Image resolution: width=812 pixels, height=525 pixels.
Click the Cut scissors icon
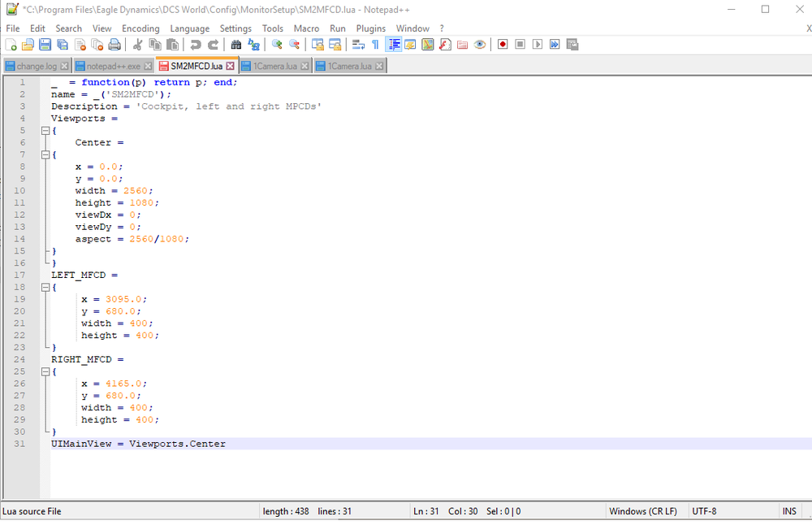pos(137,45)
